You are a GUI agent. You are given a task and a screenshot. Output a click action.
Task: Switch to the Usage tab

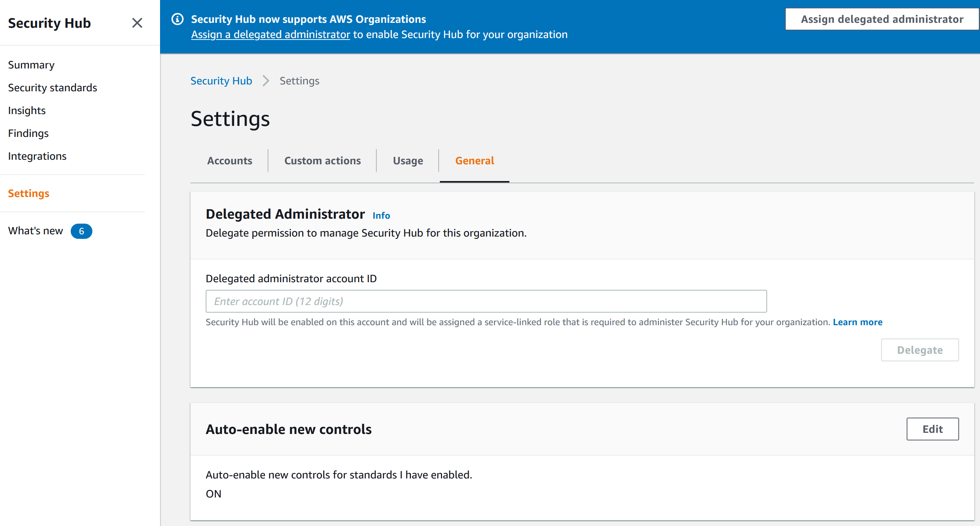click(408, 161)
